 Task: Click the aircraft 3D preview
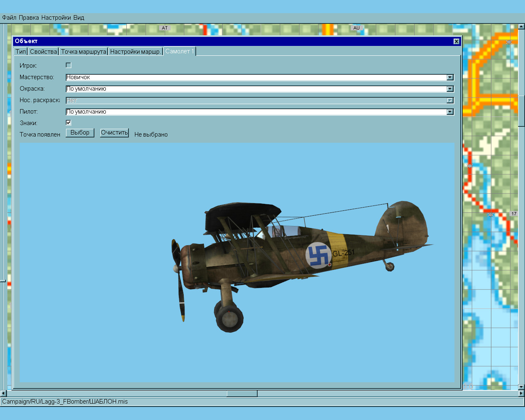[x=237, y=262]
